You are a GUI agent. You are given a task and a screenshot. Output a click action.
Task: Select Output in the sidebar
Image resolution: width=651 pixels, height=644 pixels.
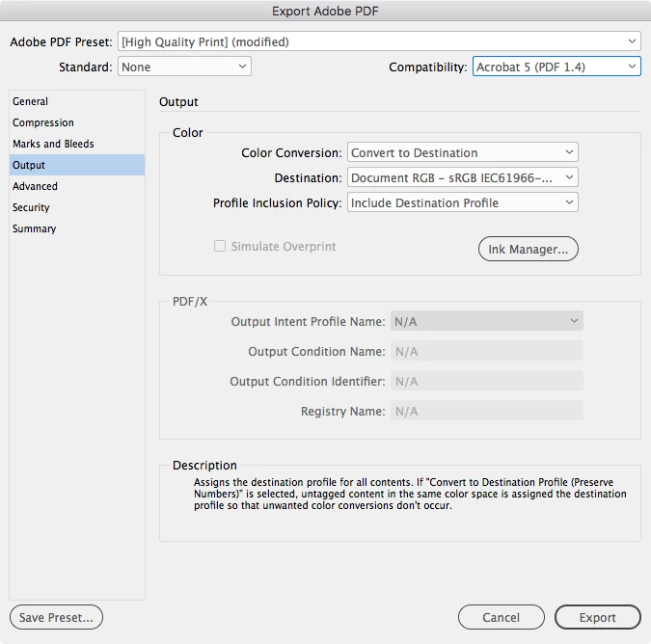pos(77,165)
